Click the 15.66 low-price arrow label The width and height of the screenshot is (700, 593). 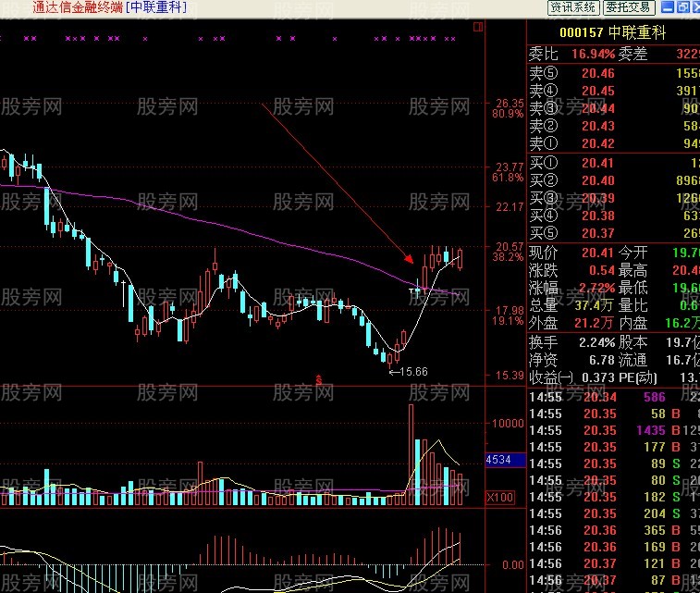coord(409,372)
